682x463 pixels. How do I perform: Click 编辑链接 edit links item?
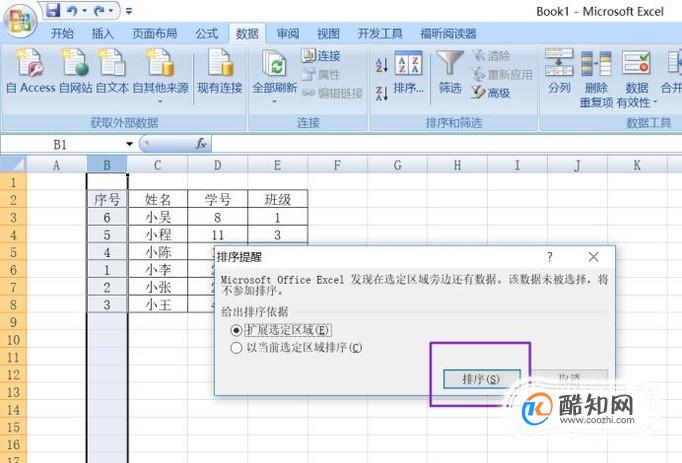(x=332, y=93)
